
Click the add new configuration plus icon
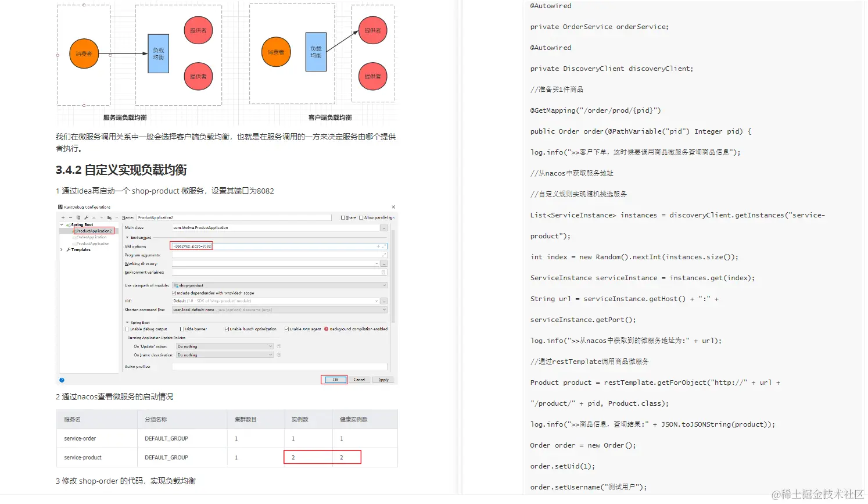point(63,217)
